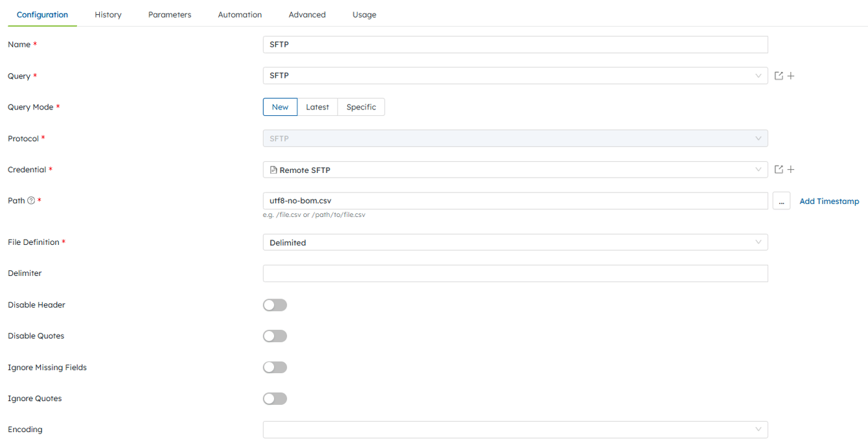The image size is (868, 447).
Task: Click into the Path field with utf8-no-bom.csv
Action: [x=515, y=201]
